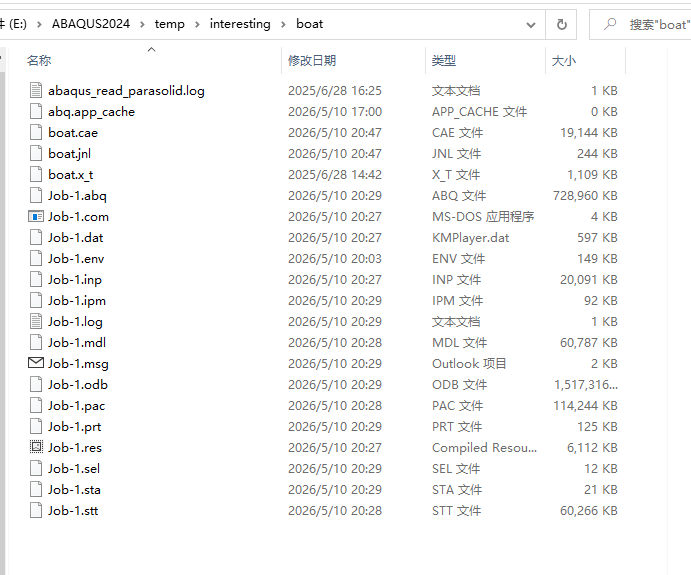This screenshot has height=575, width=691.
Task: Click the Job-1.stt file icon
Action: coord(36,511)
